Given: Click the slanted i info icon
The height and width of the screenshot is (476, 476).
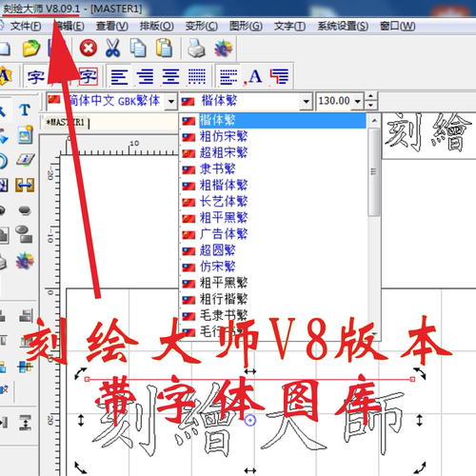Looking at the screenshot, I should (x=26, y=159).
